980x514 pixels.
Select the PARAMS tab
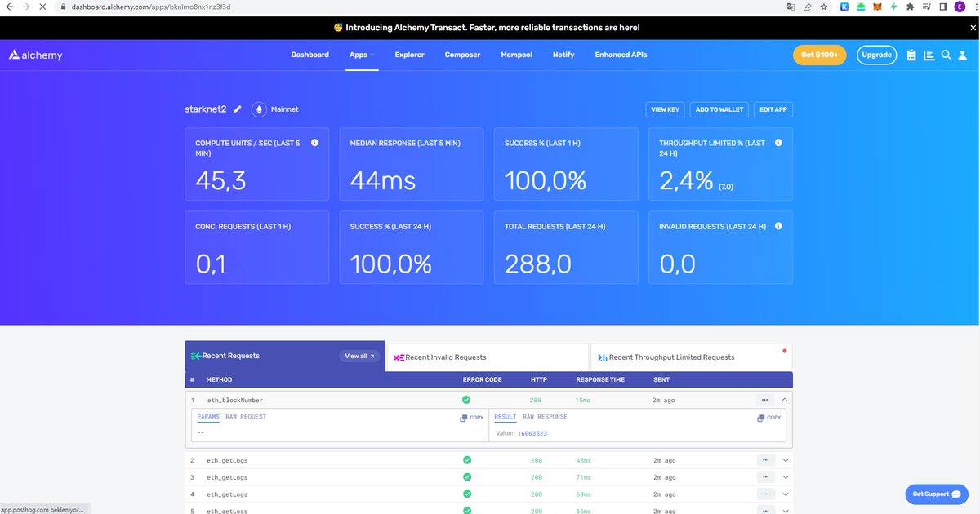[208, 417]
